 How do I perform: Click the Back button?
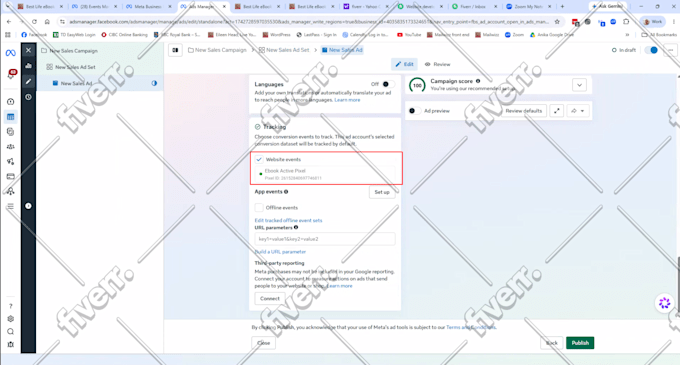[552, 343]
